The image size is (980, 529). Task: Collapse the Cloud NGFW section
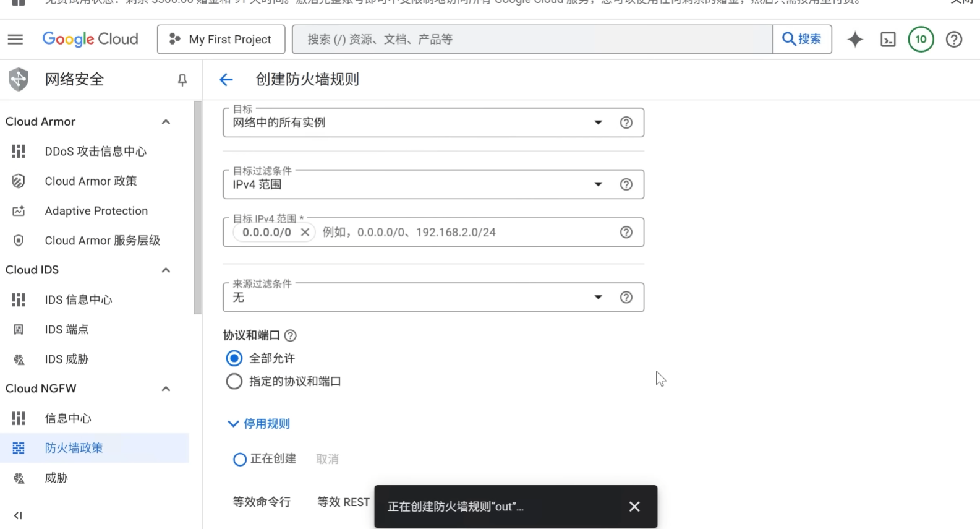pyautogui.click(x=166, y=389)
